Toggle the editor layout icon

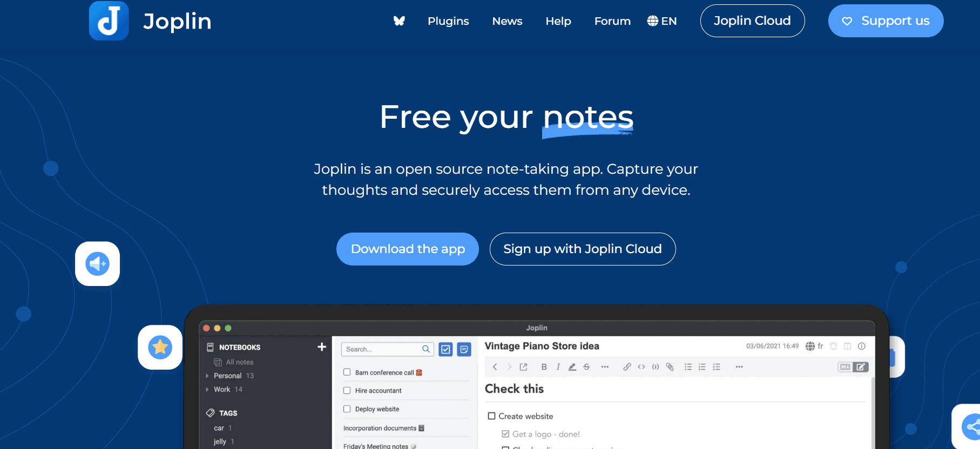848,346
